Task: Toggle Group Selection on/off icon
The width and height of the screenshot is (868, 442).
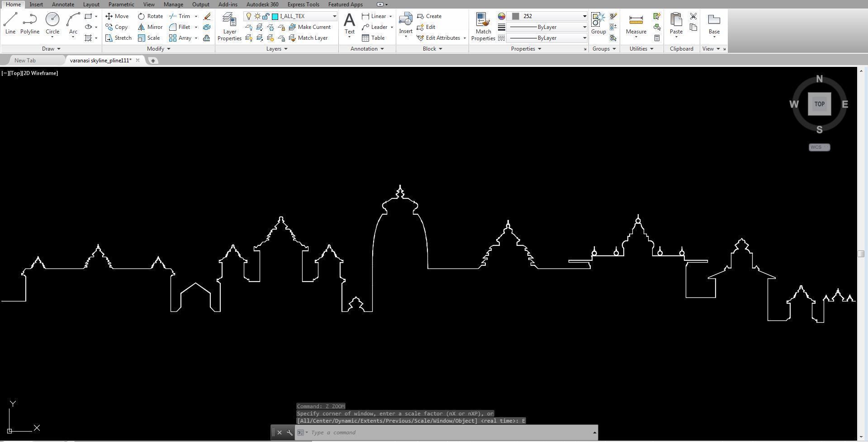Action: point(613,38)
